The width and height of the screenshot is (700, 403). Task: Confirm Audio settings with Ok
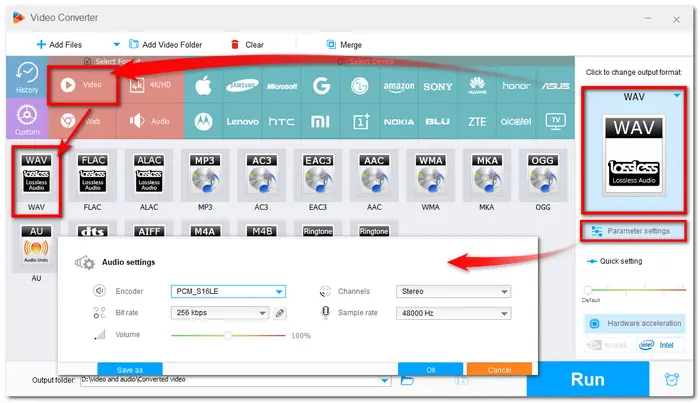pos(431,369)
